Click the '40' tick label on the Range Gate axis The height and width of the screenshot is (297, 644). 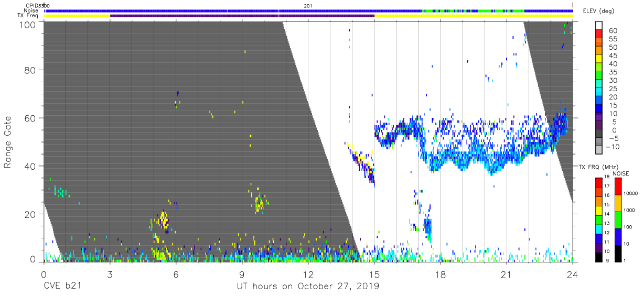(31, 166)
